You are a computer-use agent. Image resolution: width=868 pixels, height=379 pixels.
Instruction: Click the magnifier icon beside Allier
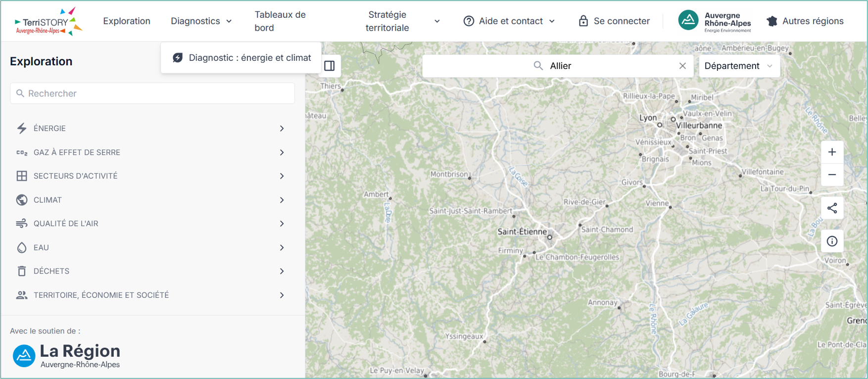(x=538, y=66)
